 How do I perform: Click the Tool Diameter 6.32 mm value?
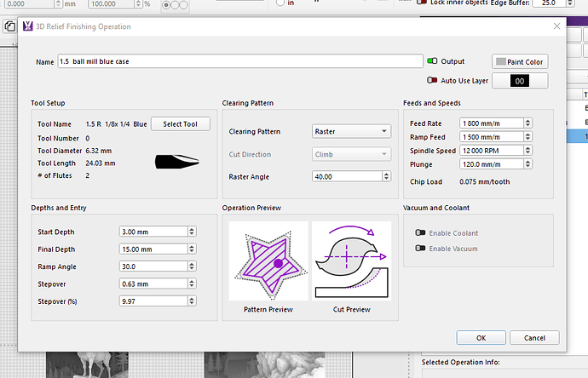[x=99, y=151]
